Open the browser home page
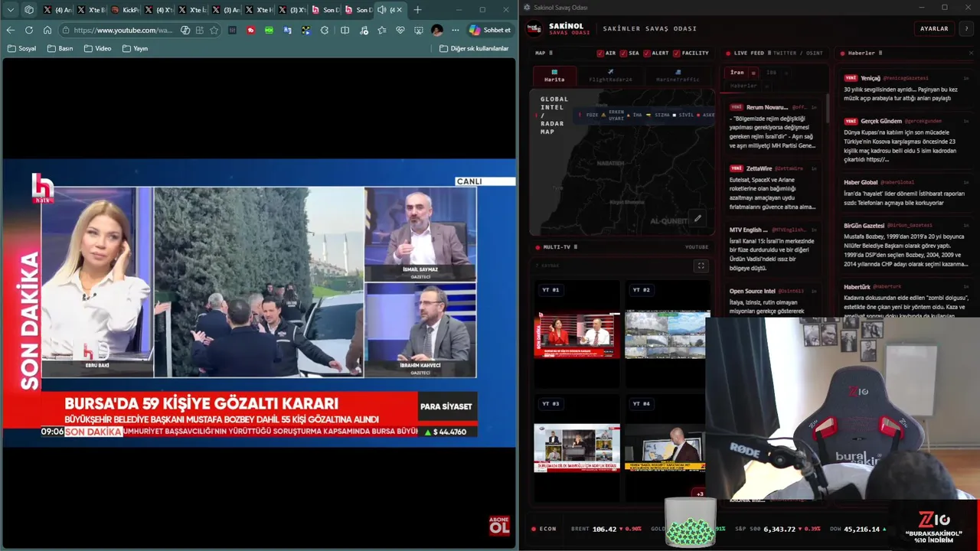 pos(47,30)
